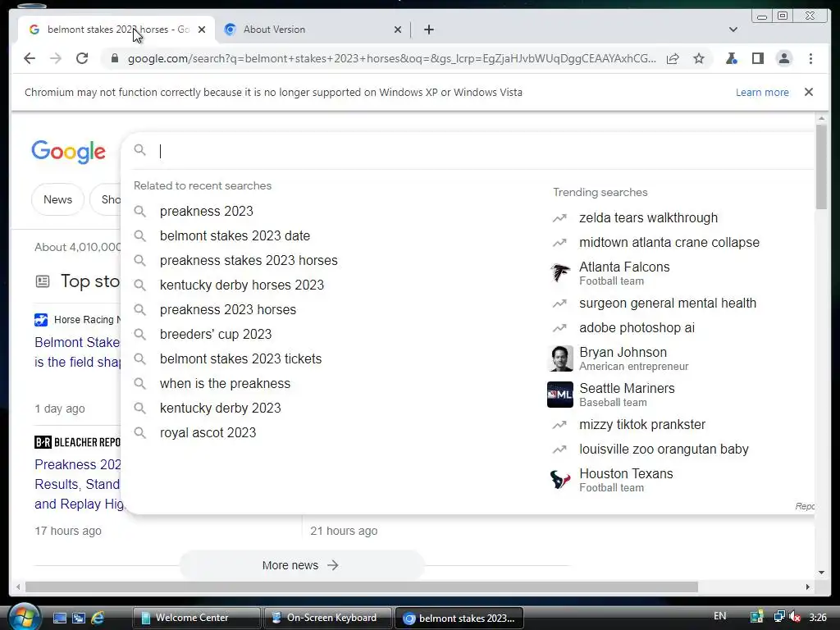Image resolution: width=840 pixels, height=630 pixels.
Task: Share this page icon in address bar
Action: pyautogui.click(x=673, y=58)
